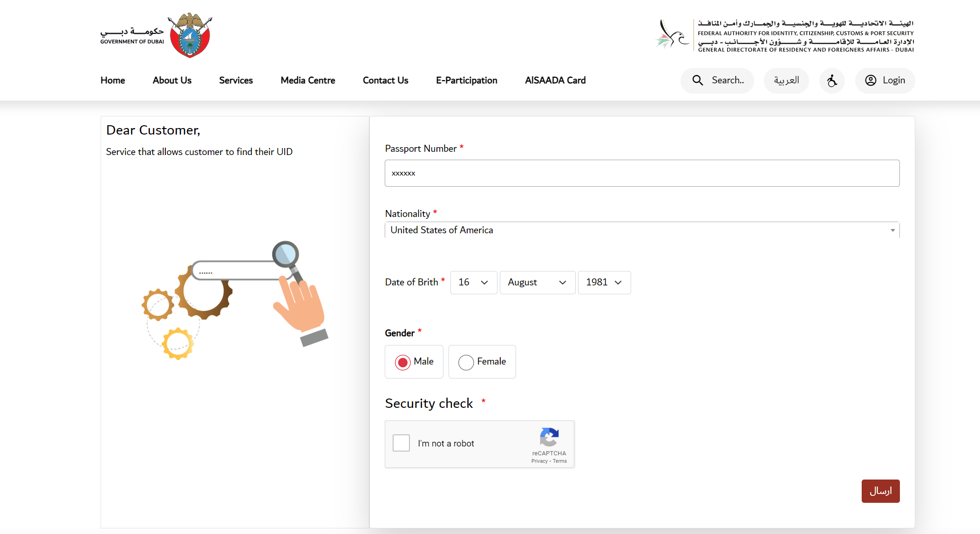Click the Arabic language toggle icon
Screen dimensions: 980x534
tap(787, 80)
